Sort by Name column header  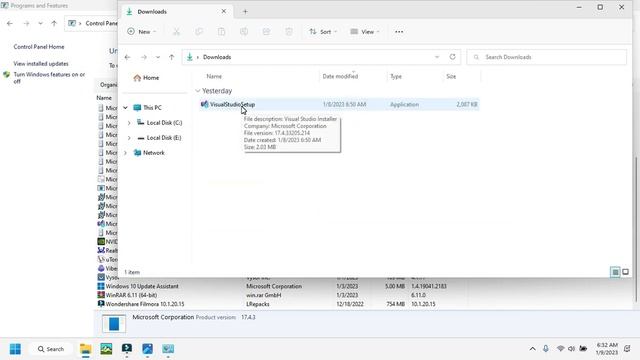tap(214, 76)
